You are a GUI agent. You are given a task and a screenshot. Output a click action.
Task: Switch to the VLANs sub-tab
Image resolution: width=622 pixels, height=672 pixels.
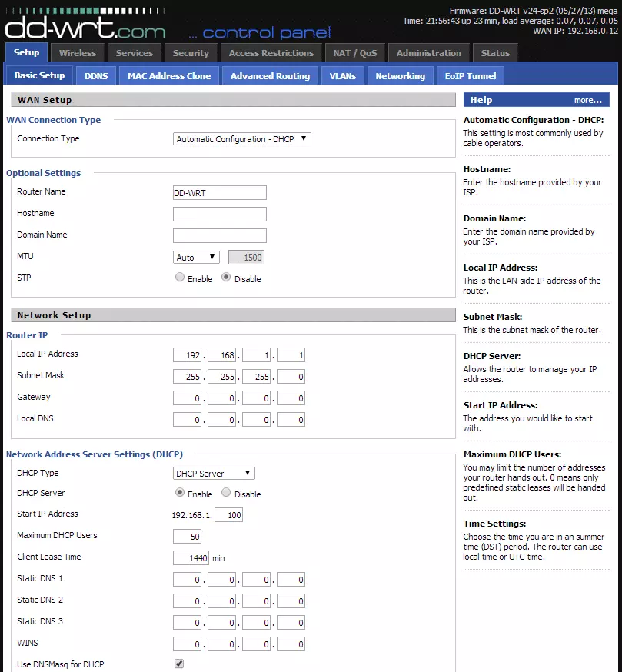[x=343, y=76]
